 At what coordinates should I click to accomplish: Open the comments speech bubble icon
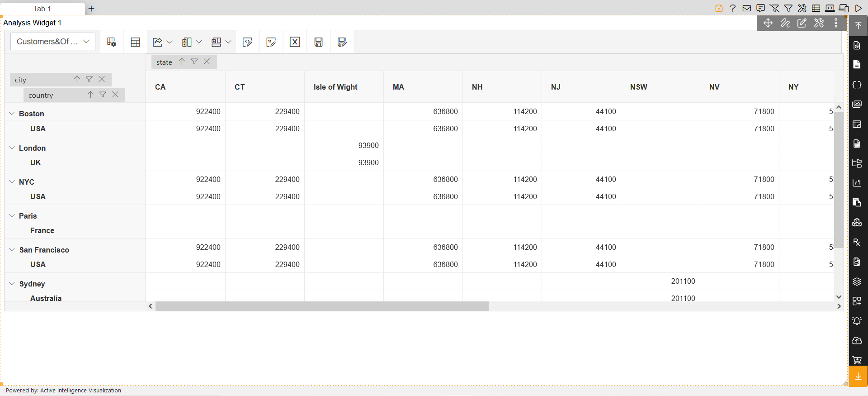(x=761, y=8)
